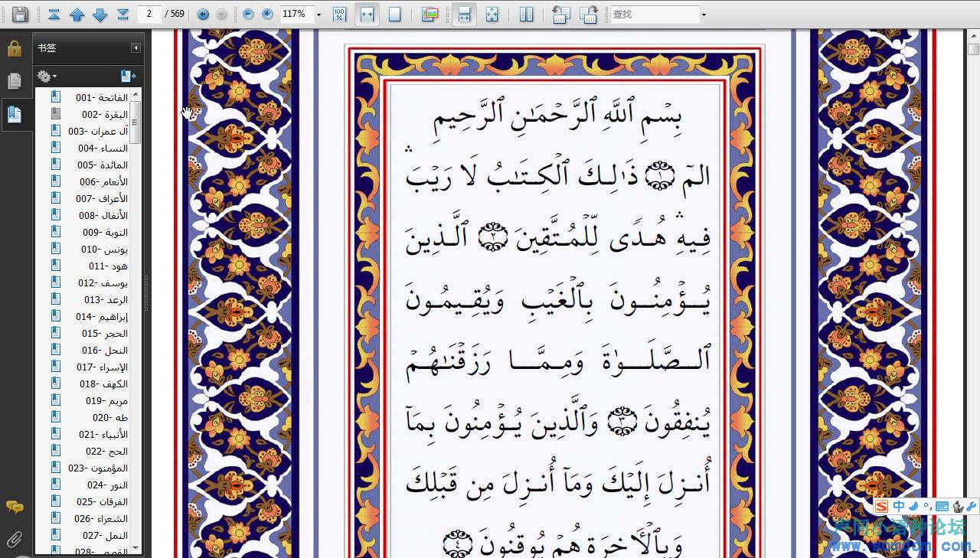
Task: Open the bookmarks options gear menu
Action: click(47, 76)
